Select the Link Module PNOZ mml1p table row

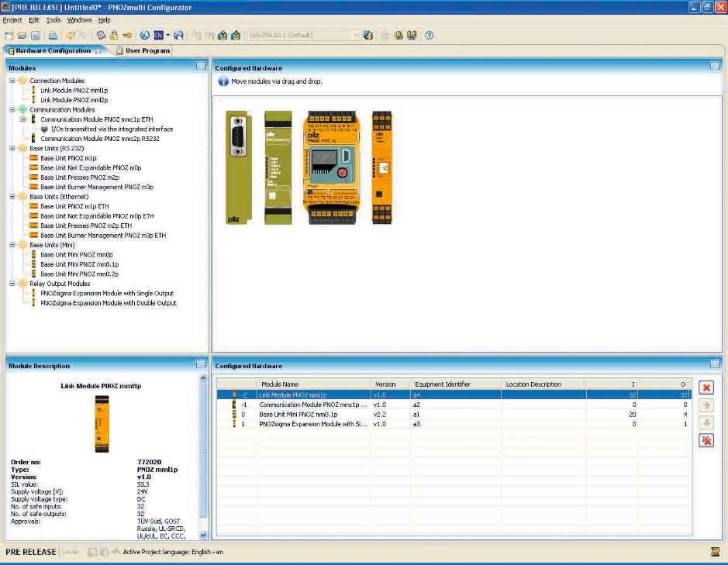tap(454, 395)
